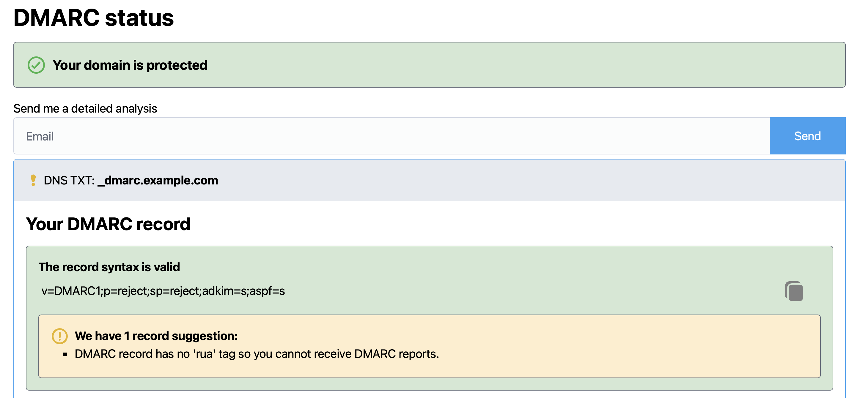The width and height of the screenshot is (868, 398).
Task: Click the 'rua' tag suggestion bullet text
Action: [257, 354]
